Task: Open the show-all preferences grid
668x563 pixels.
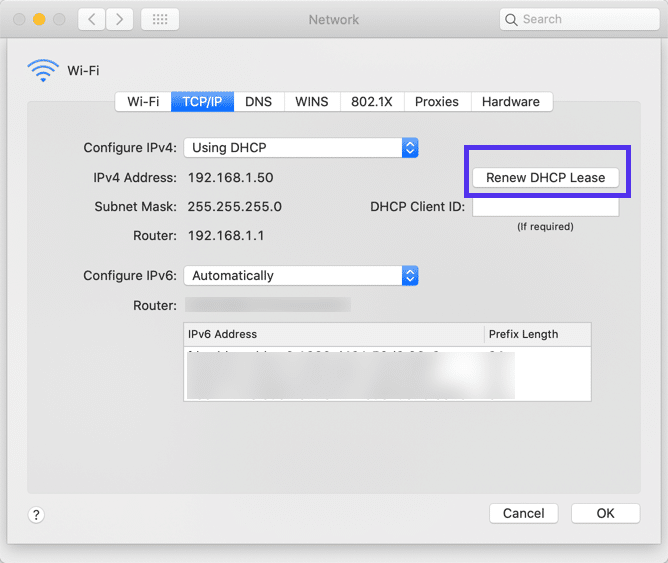Action: click(x=160, y=19)
